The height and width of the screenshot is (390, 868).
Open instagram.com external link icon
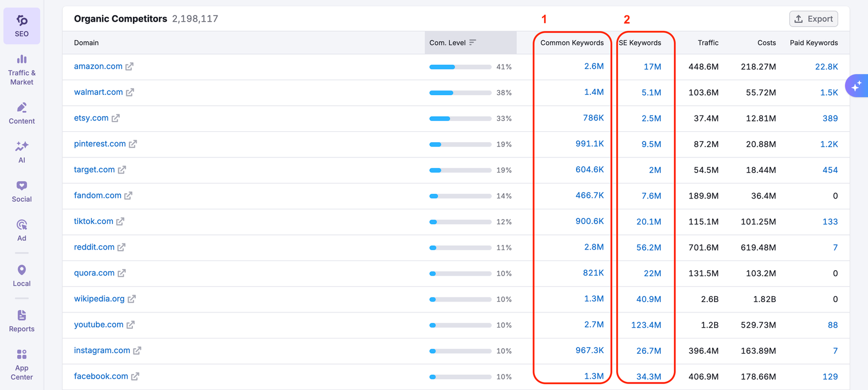click(x=137, y=351)
